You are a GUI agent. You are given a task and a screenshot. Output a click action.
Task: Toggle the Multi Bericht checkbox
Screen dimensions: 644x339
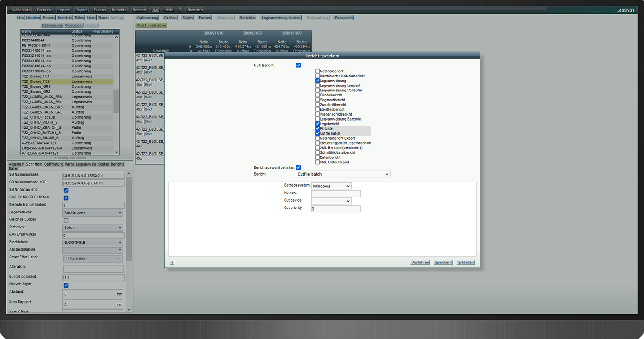tap(298, 65)
